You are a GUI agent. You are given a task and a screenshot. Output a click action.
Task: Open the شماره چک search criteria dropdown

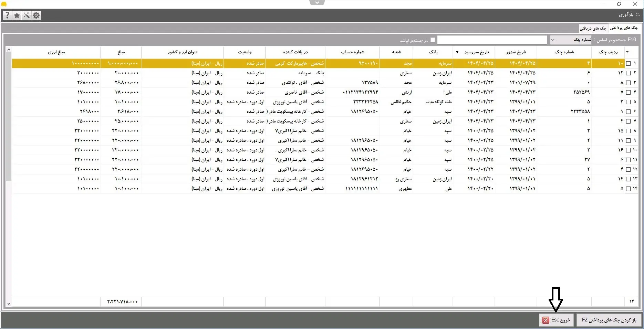(571, 40)
